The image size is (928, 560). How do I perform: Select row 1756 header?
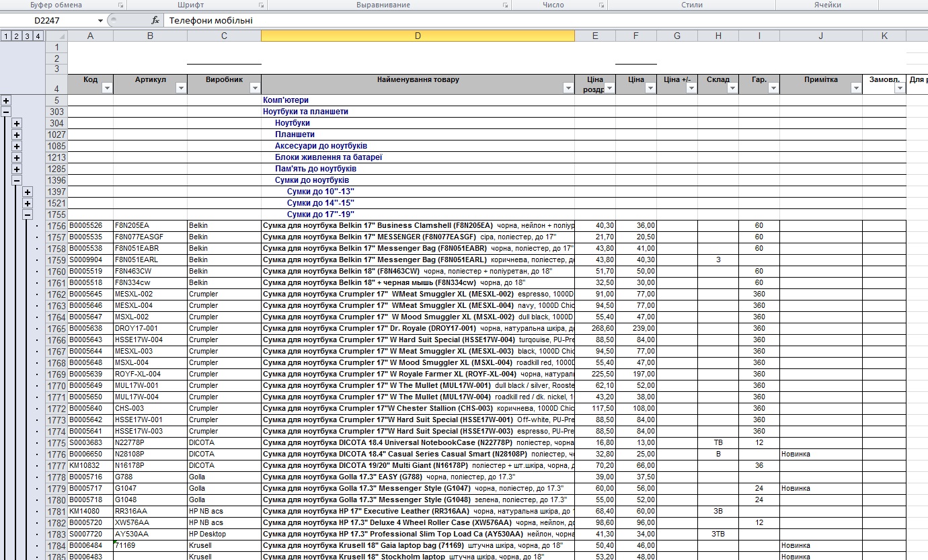click(56, 226)
